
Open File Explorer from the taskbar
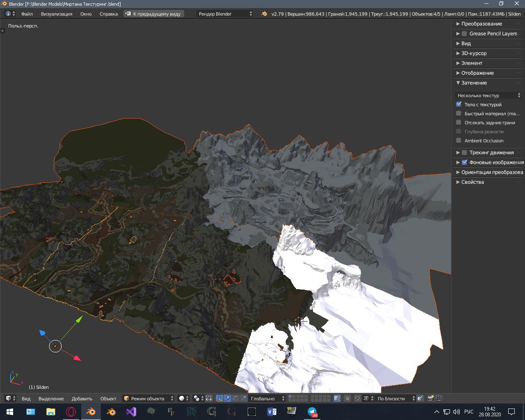tap(50, 411)
